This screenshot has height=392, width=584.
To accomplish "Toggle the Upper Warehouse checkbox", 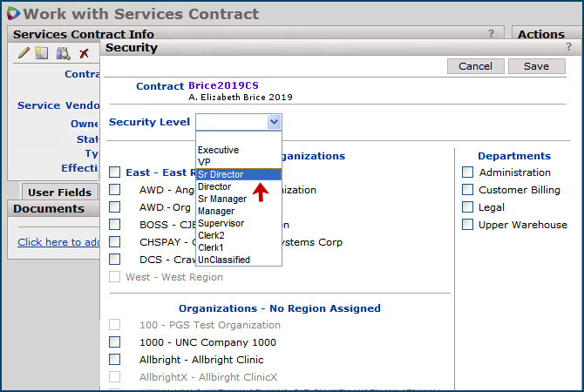I will [468, 225].
